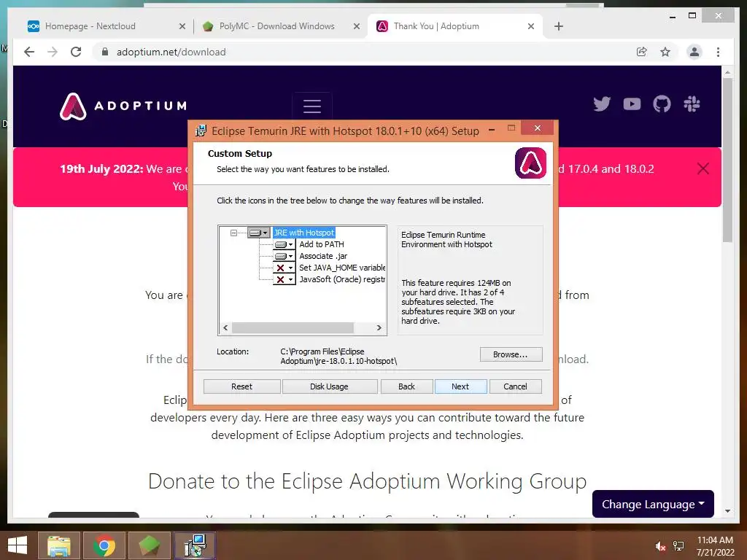Click the Reset button
Image resolution: width=747 pixels, height=560 pixels.
[x=241, y=386]
